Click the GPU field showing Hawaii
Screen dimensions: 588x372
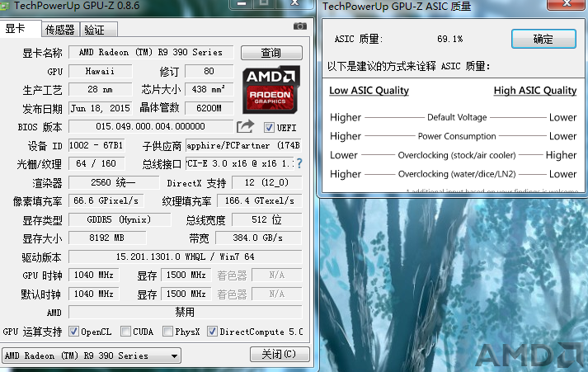[101, 71]
